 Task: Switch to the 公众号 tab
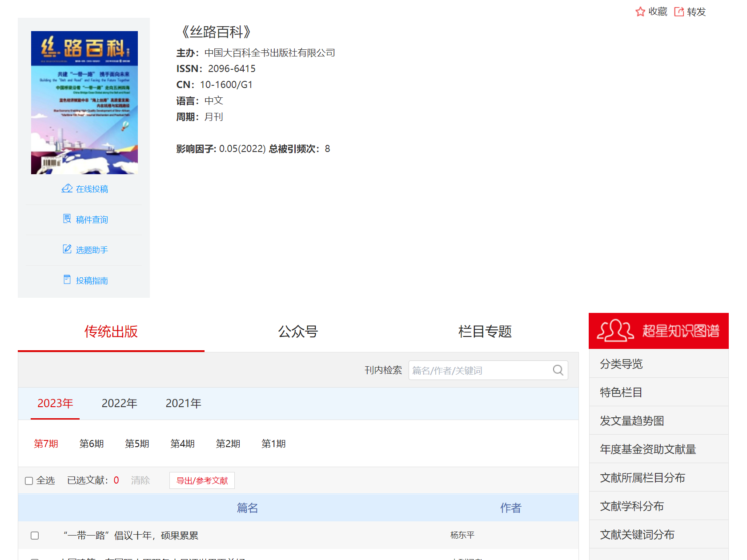(x=298, y=332)
